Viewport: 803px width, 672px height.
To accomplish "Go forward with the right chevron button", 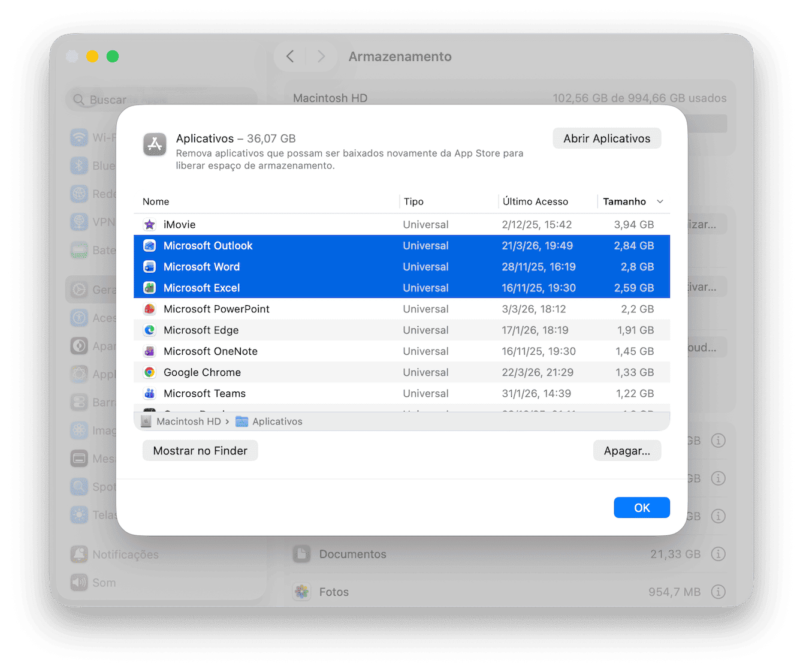I will pyautogui.click(x=321, y=56).
